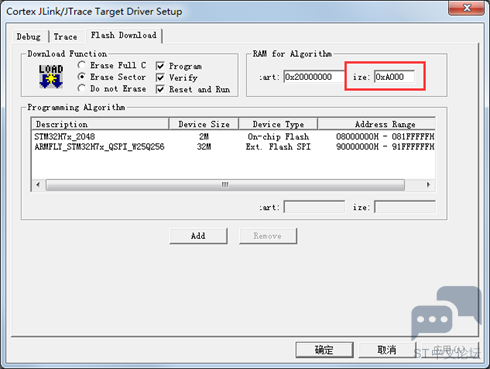490x369 pixels.
Task: Toggle Reset and Run checkbox
Action: click(x=160, y=89)
